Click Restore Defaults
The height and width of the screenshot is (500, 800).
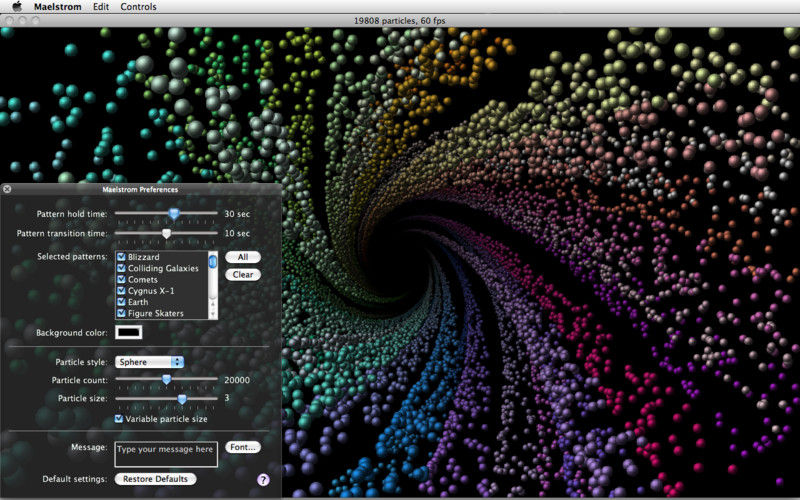pyautogui.click(x=155, y=479)
